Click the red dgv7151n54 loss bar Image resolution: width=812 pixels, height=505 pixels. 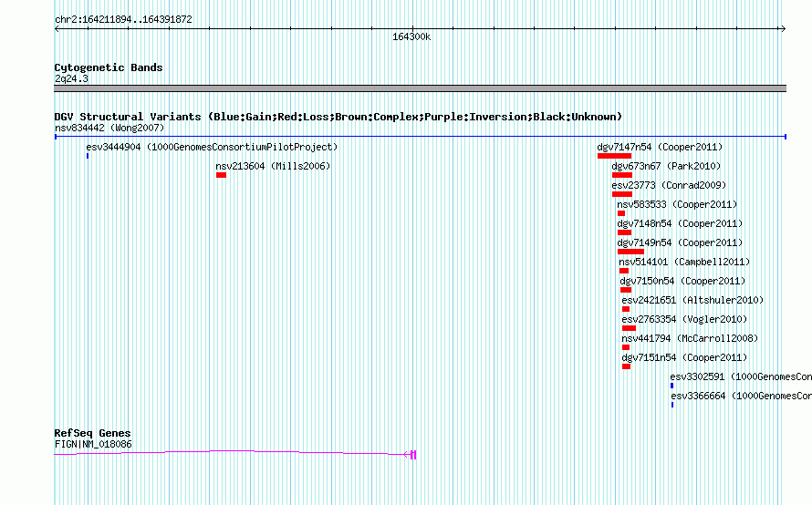(626, 366)
